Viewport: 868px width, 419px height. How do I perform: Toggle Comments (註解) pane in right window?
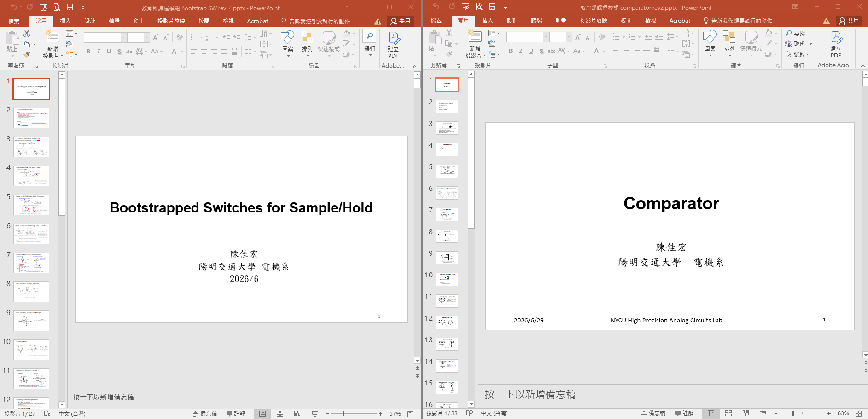pyautogui.click(x=684, y=413)
